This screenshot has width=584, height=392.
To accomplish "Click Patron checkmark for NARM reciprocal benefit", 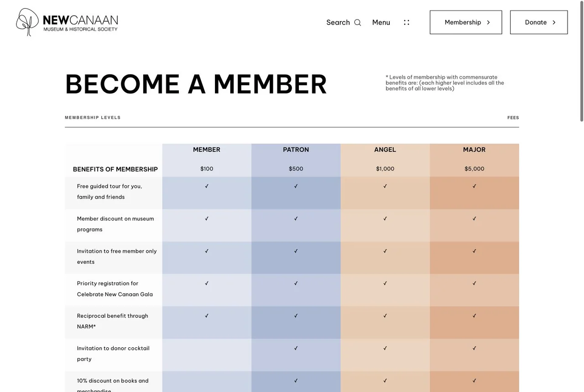I will (x=296, y=316).
